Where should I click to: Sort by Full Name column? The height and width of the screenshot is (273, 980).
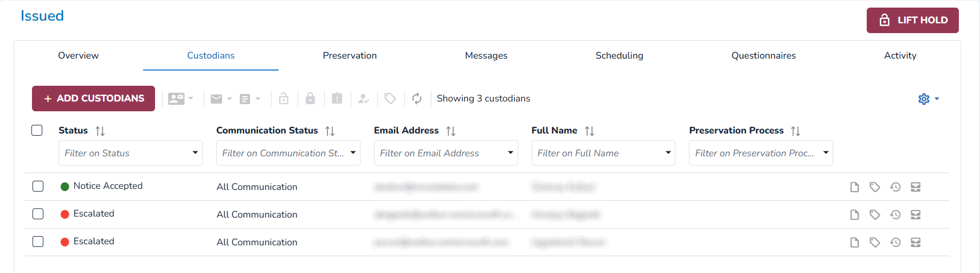(590, 131)
